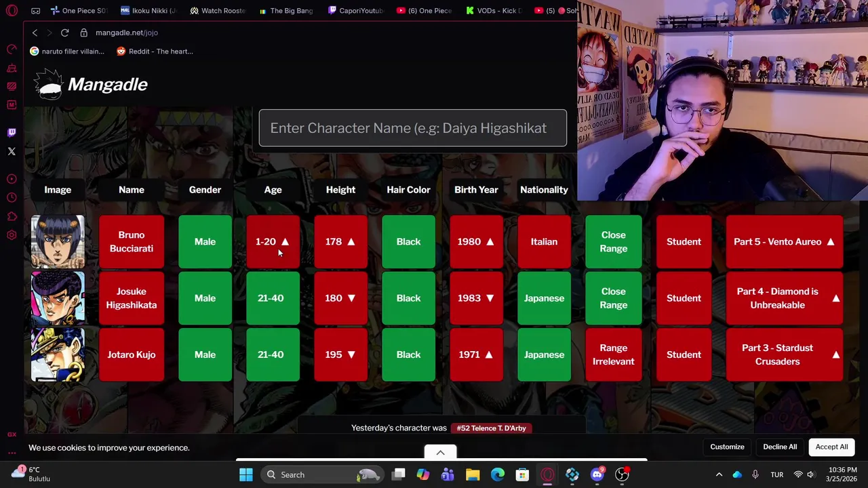Open the Player sidebar icon
This screenshot has height=488, width=868.
click(12, 179)
